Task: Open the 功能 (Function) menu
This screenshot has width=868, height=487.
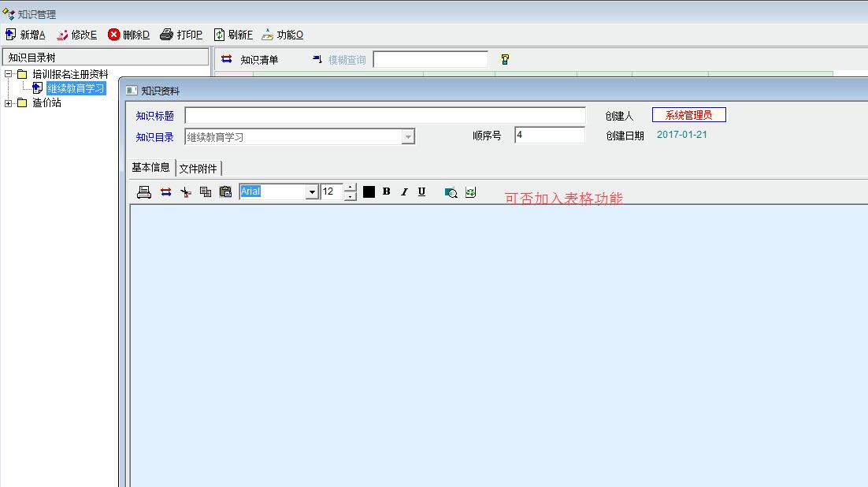Action: click(x=282, y=35)
